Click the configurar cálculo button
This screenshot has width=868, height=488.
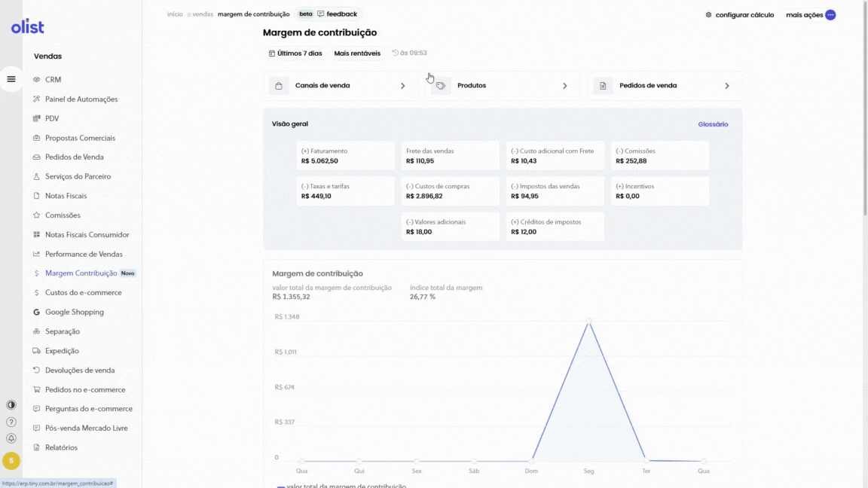tap(739, 15)
